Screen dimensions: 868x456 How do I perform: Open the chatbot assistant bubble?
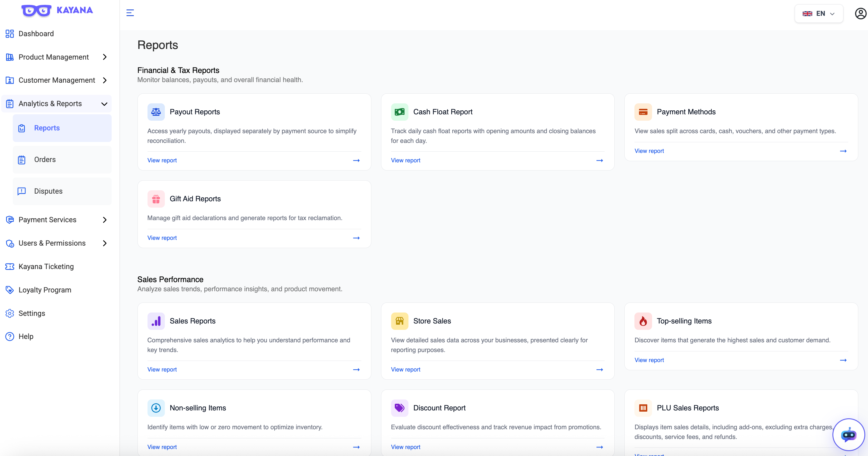849,434
